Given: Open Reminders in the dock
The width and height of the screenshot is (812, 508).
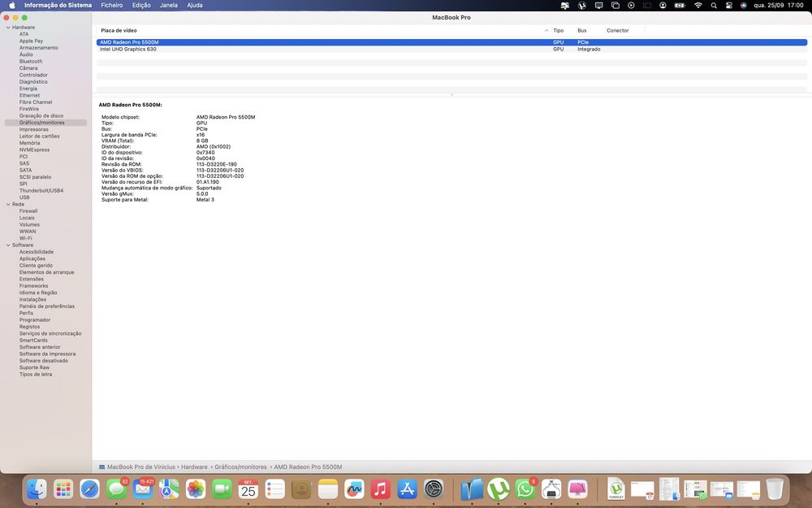Looking at the screenshot, I should (x=274, y=488).
